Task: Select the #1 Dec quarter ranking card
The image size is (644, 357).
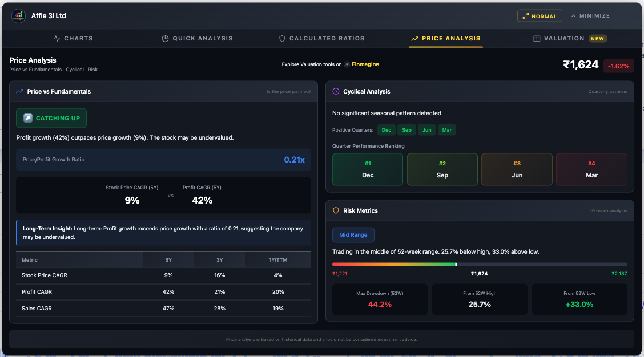Action: (x=367, y=169)
